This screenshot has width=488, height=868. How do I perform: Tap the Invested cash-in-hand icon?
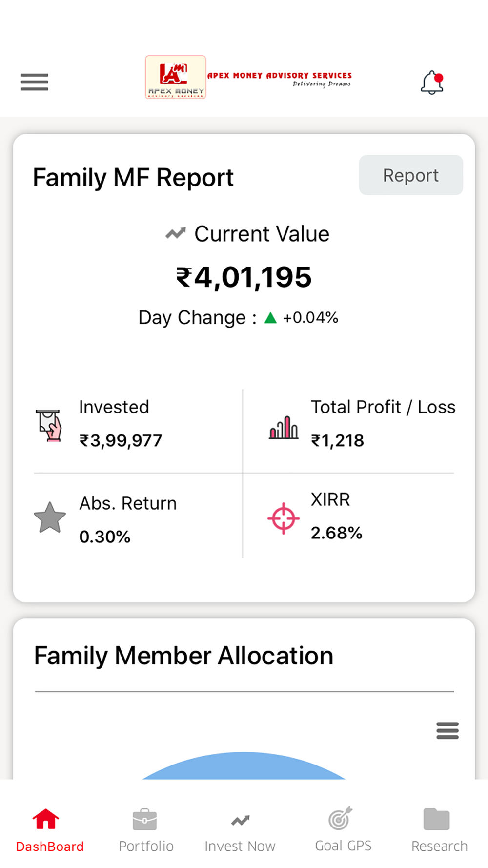[49, 425]
